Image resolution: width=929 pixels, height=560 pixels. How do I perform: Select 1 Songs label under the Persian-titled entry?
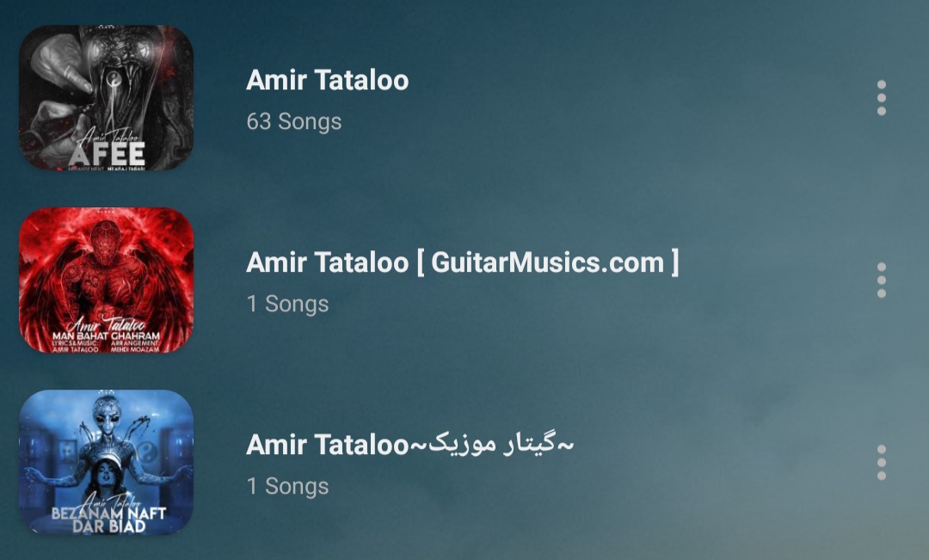[287, 487]
